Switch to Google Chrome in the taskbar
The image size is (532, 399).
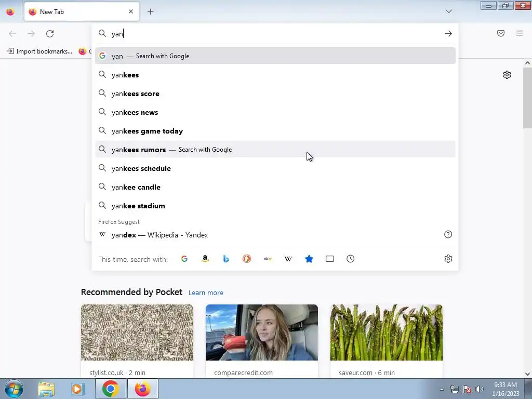pyautogui.click(x=110, y=389)
